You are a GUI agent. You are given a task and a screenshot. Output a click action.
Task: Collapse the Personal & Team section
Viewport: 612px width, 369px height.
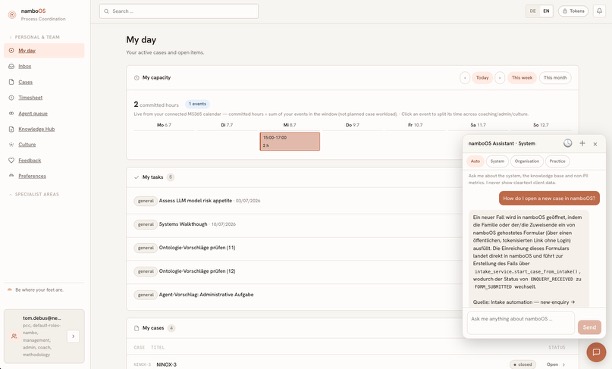(34, 37)
